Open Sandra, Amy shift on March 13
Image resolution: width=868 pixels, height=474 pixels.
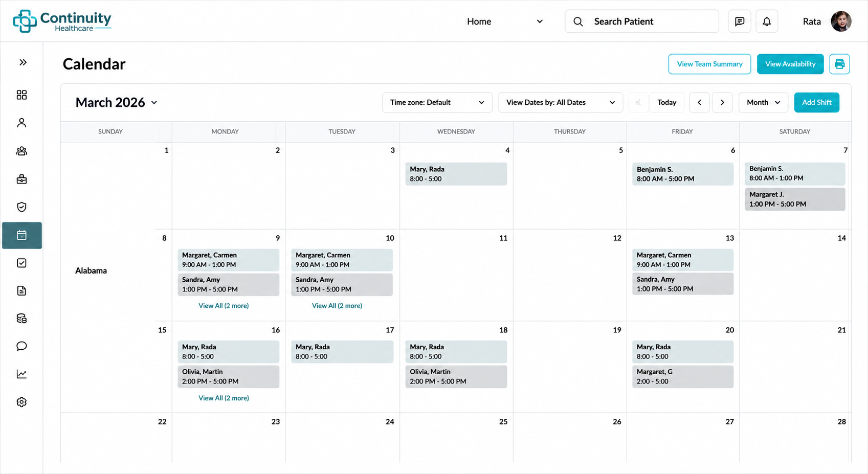[683, 284]
